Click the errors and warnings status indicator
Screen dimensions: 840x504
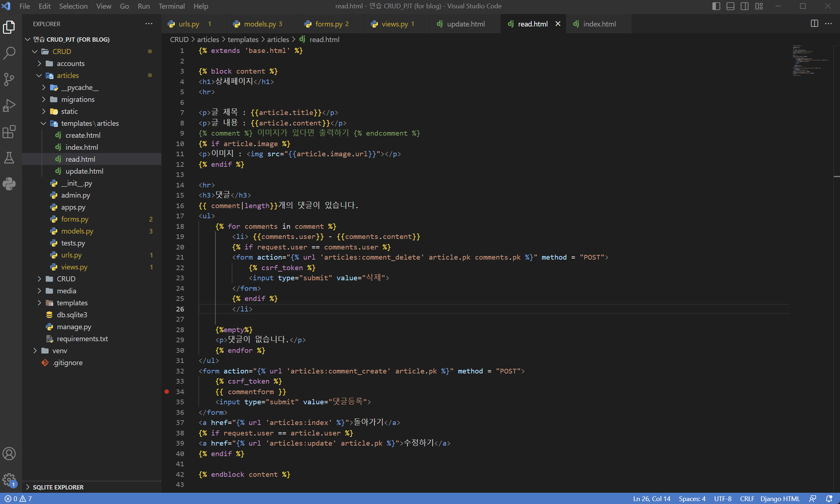click(18, 499)
